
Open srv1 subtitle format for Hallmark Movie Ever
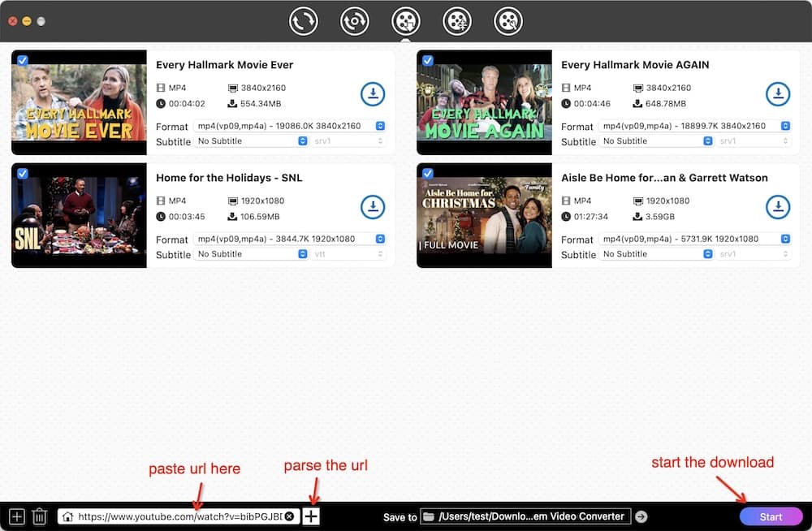click(348, 141)
